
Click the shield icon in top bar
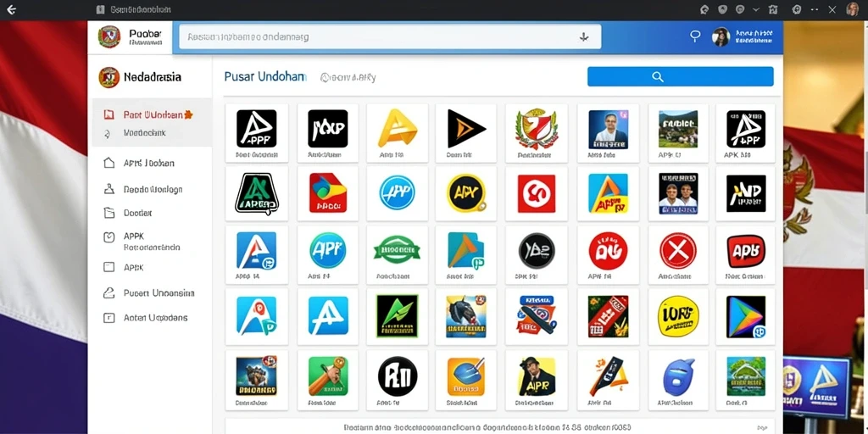tap(722, 9)
